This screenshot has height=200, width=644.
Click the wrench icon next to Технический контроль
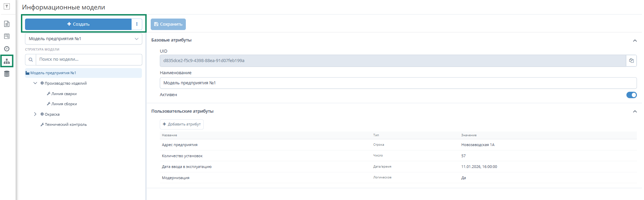click(42, 124)
